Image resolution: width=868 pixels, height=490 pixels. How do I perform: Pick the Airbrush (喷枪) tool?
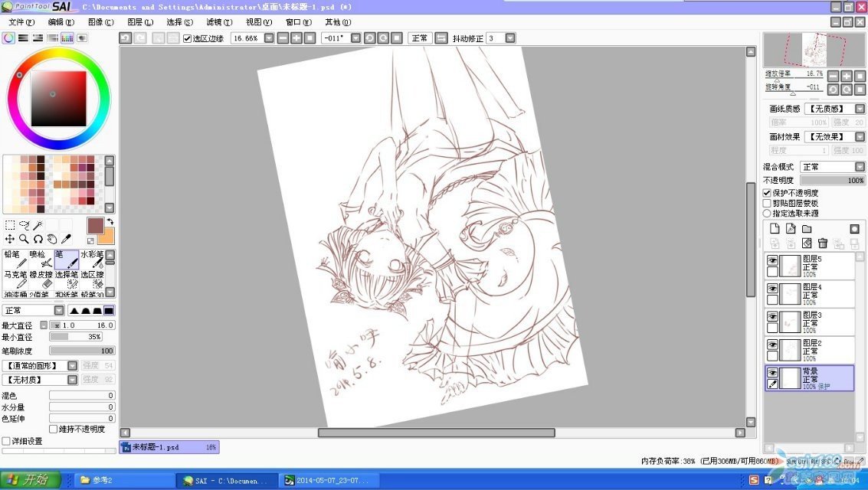click(x=41, y=259)
